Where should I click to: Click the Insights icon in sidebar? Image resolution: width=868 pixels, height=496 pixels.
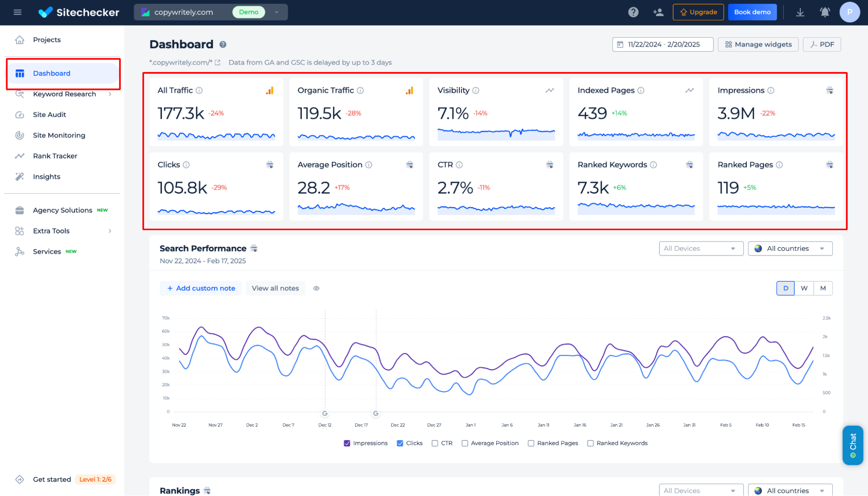point(19,176)
